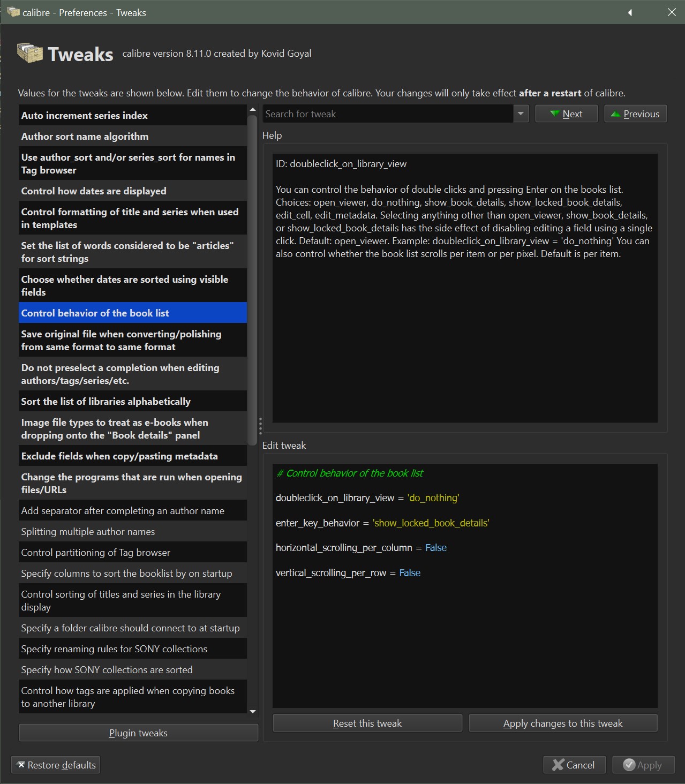
Task: Open the tweak search history dropdown
Action: (x=521, y=114)
